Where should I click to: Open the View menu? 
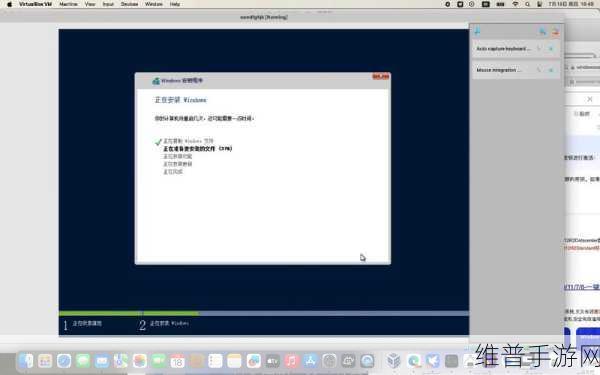point(90,4)
